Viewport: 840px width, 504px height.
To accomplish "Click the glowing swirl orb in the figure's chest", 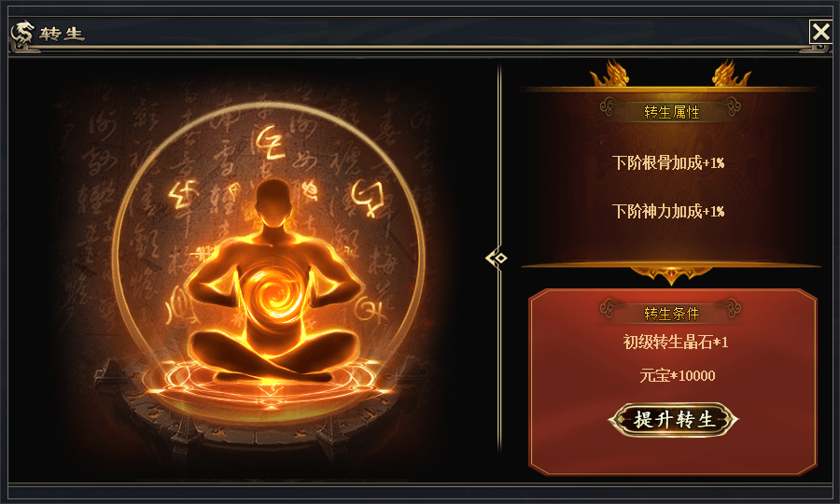I will pyautogui.click(x=273, y=293).
